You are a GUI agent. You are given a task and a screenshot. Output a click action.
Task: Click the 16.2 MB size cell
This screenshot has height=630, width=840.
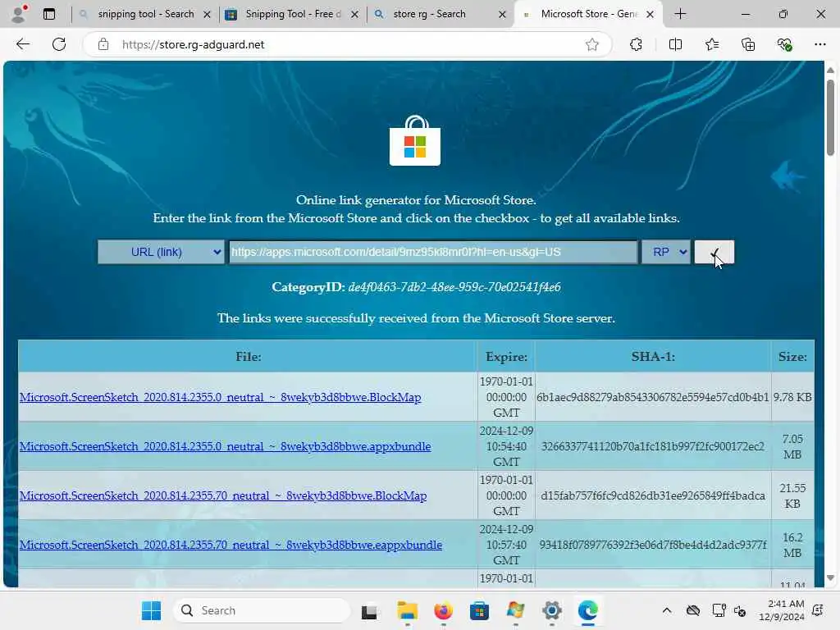coord(792,545)
